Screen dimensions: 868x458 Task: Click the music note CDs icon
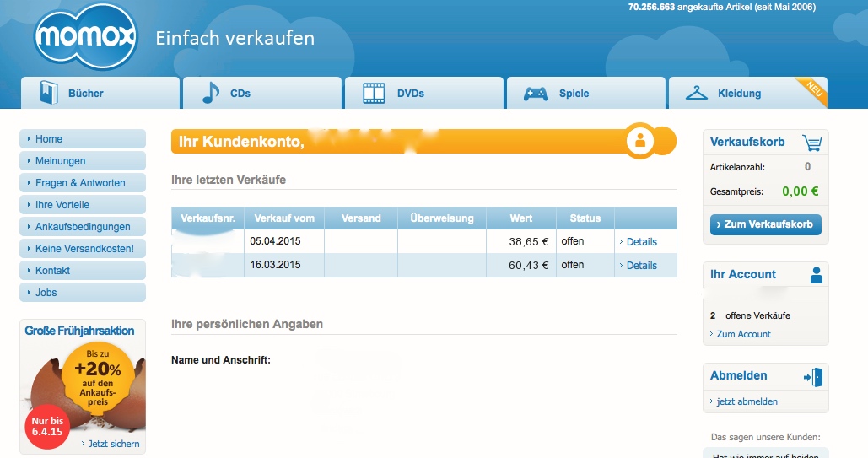211,93
